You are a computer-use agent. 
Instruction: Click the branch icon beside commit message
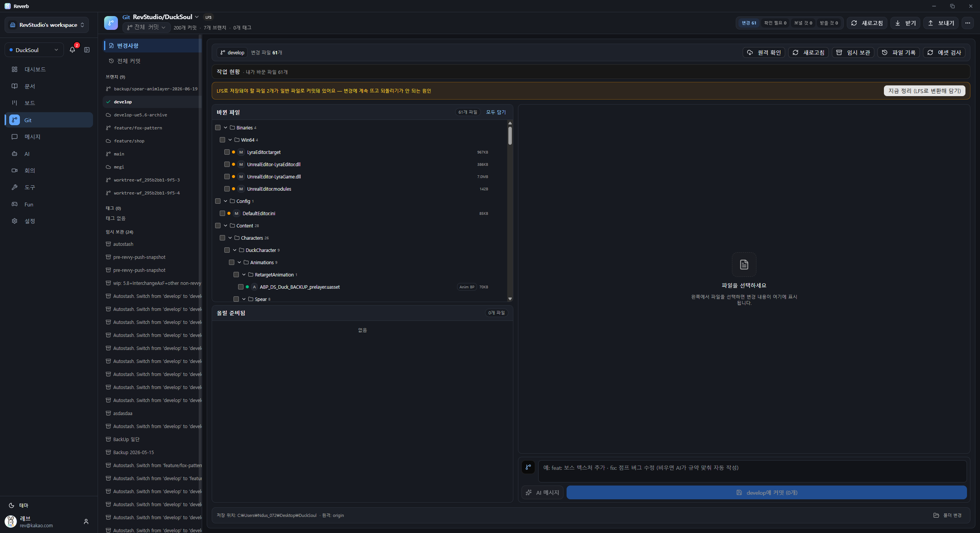point(528,467)
